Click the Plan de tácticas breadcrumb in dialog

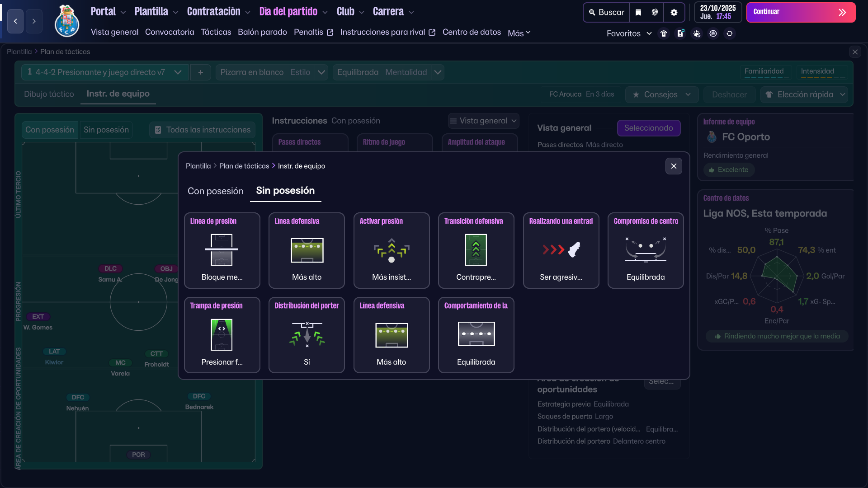tap(244, 166)
